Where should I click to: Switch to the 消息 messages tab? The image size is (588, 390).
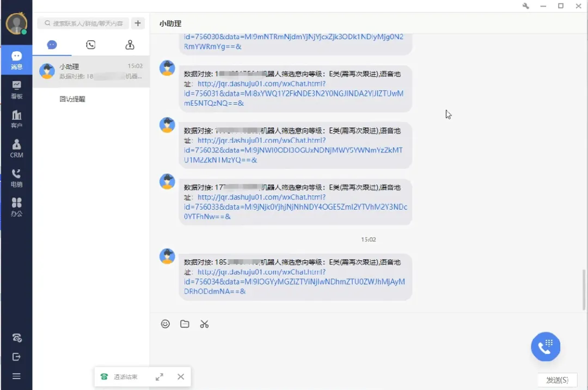coord(16,60)
